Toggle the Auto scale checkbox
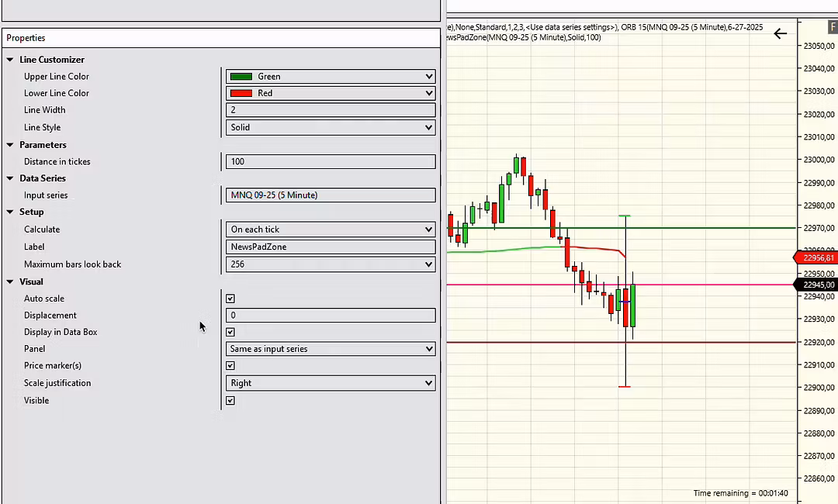The image size is (838, 504). [230, 299]
